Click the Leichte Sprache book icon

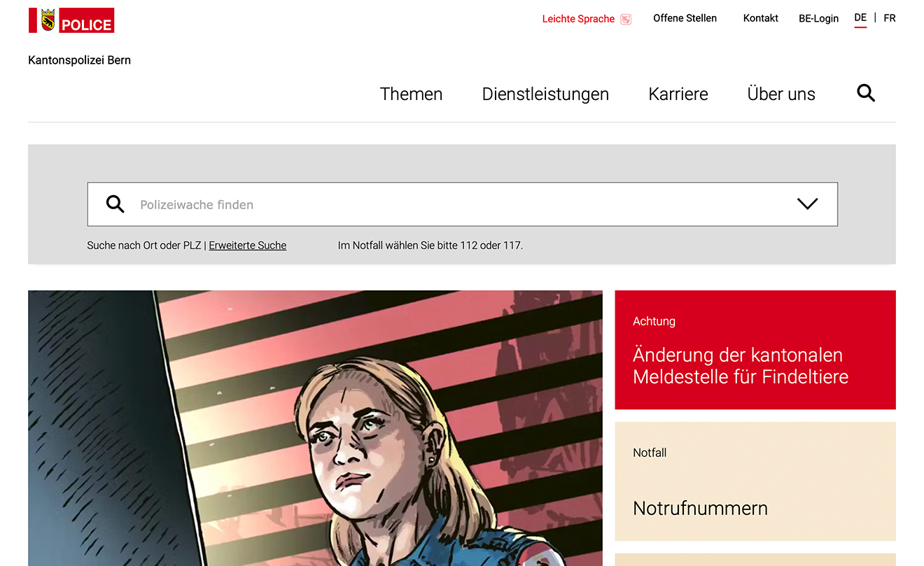[x=626, y=19]
